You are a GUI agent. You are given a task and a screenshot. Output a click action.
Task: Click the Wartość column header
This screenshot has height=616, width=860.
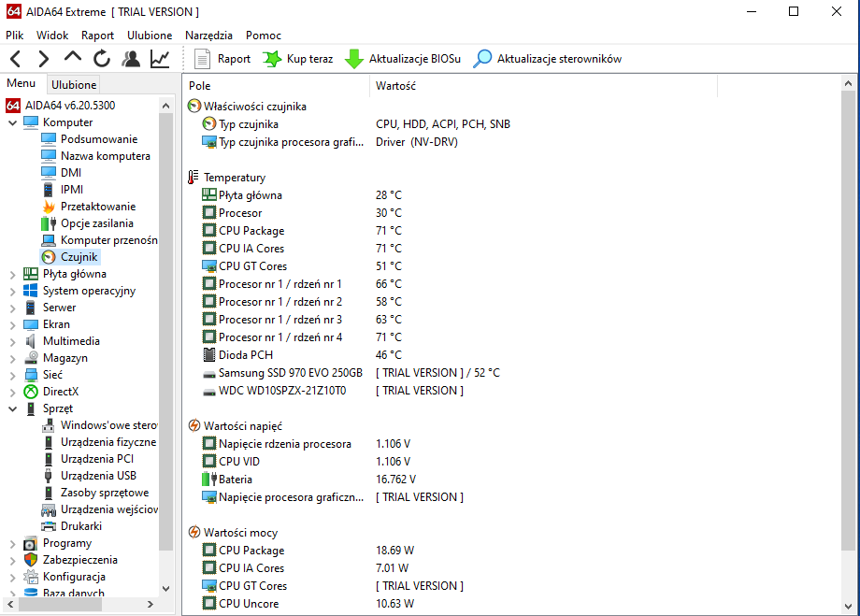click(543, 86)
